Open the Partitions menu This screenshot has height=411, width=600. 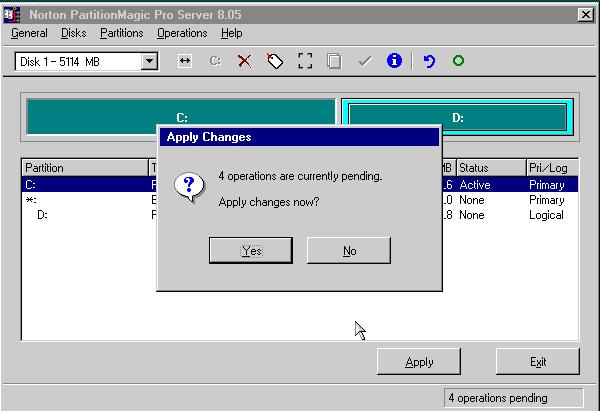pyautogui.click(x=122, y=33)
